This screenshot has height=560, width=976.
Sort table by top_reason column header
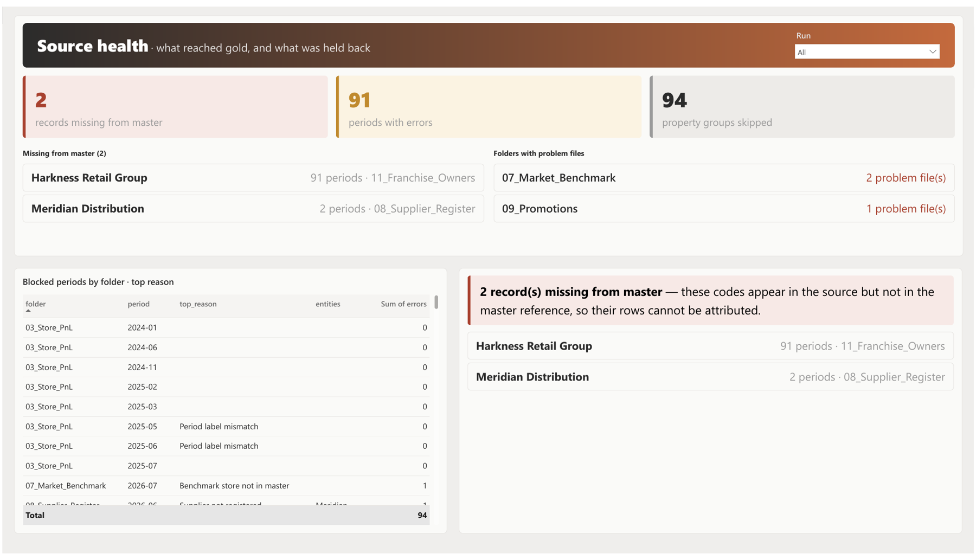click(198, 304)
